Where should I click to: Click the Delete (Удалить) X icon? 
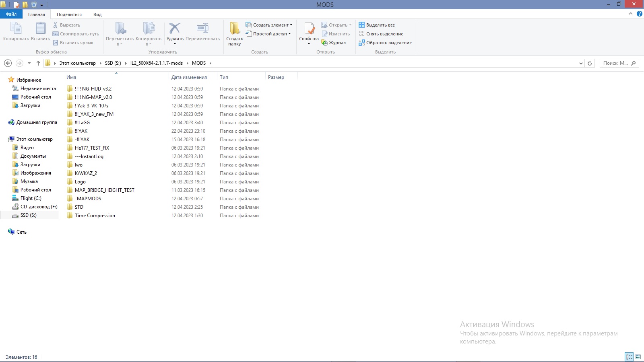click(175, 28)
